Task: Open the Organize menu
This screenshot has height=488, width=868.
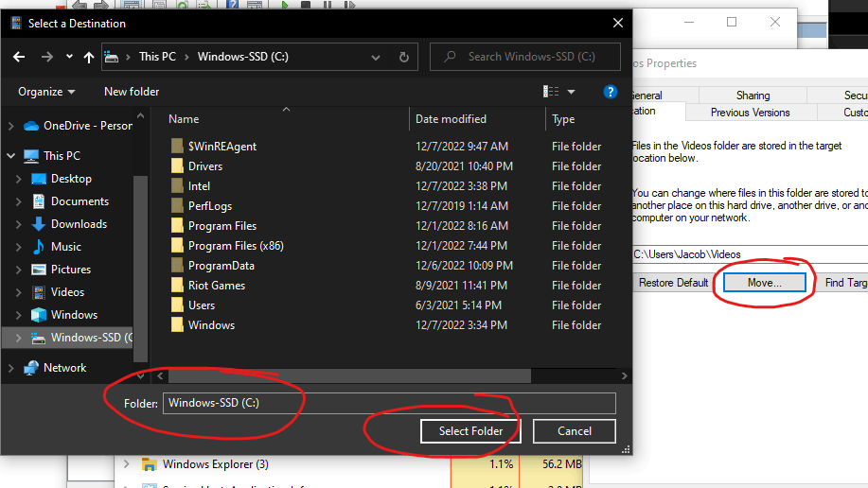Action: pyautogui.click(x=46, y=92)
